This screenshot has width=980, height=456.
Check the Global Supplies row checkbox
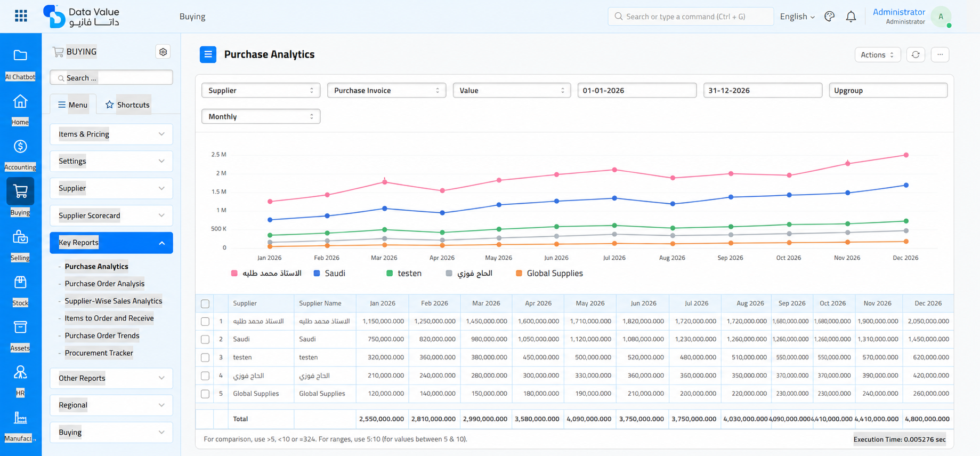205,394
